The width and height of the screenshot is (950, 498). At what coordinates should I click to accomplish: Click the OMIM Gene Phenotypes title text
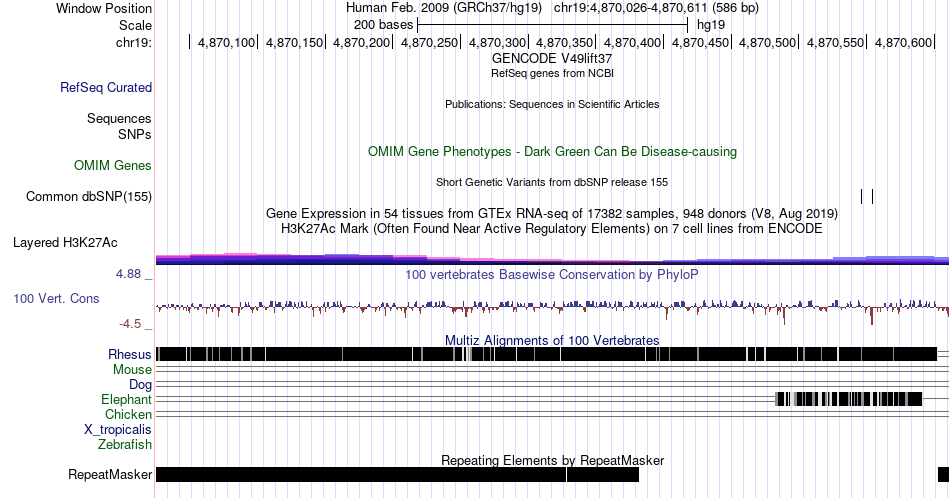tap(552, 151)
